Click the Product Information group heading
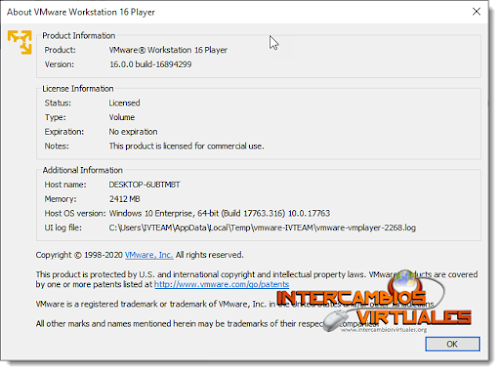Viewport: 500px width, 372px height. [79, 36]
